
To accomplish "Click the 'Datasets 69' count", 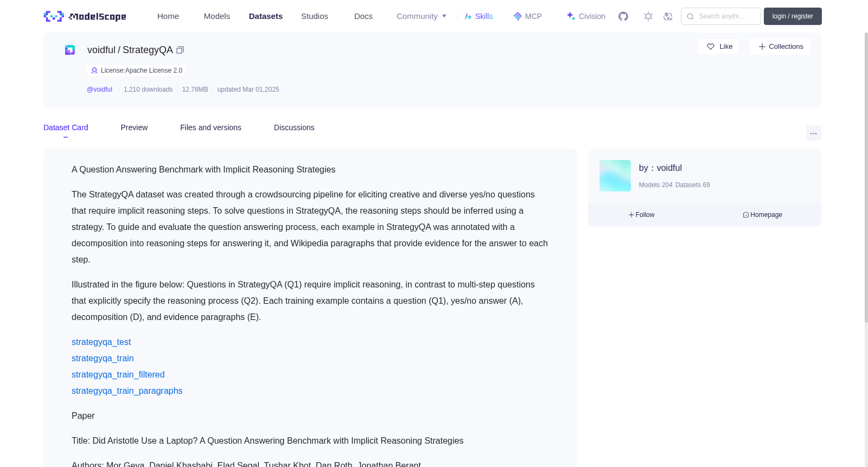I will tap(693, 185).
